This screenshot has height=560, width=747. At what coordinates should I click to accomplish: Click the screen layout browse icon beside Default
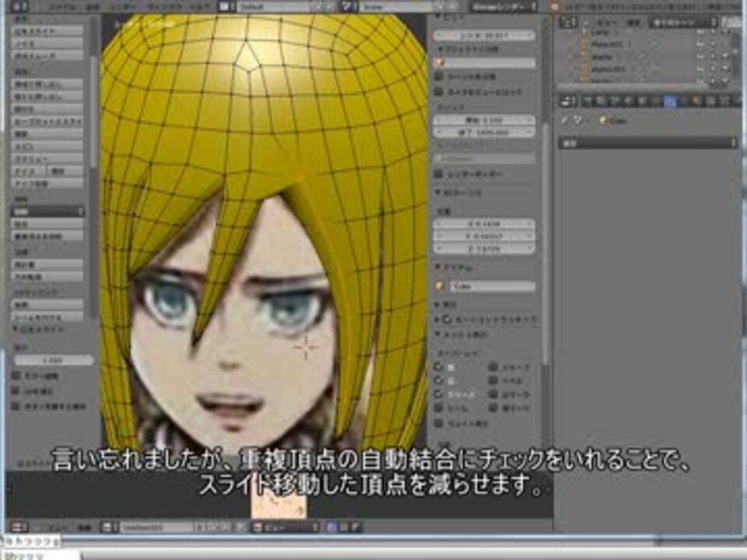226,7
